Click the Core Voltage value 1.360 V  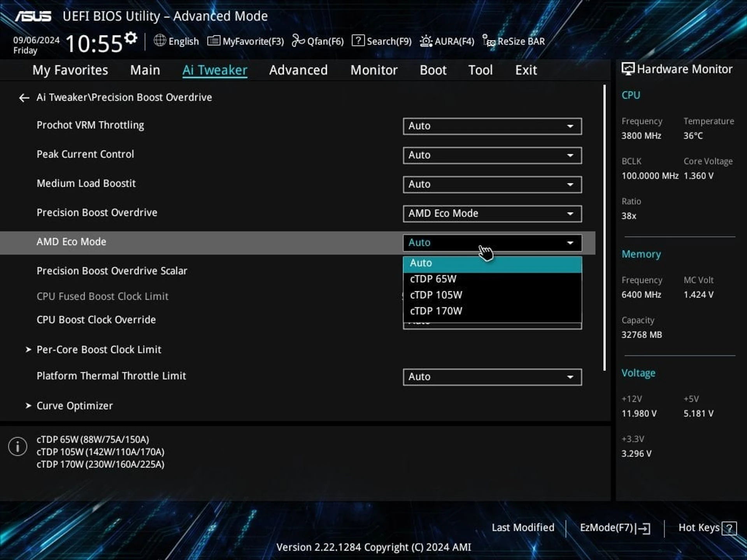[x=698, y=176]
